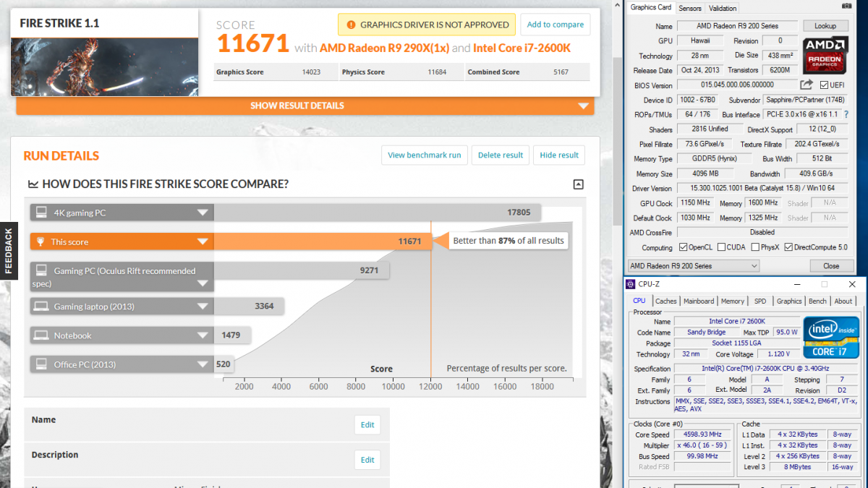
Task: Click the warning icon in the driver notice
Action: point(349,25)
